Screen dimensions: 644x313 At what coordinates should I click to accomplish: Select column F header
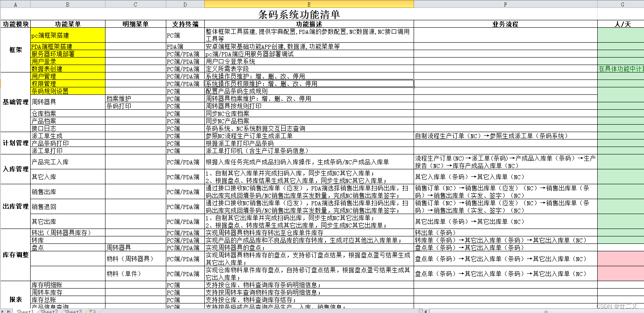pyautogui.click(x=505, y=4)
